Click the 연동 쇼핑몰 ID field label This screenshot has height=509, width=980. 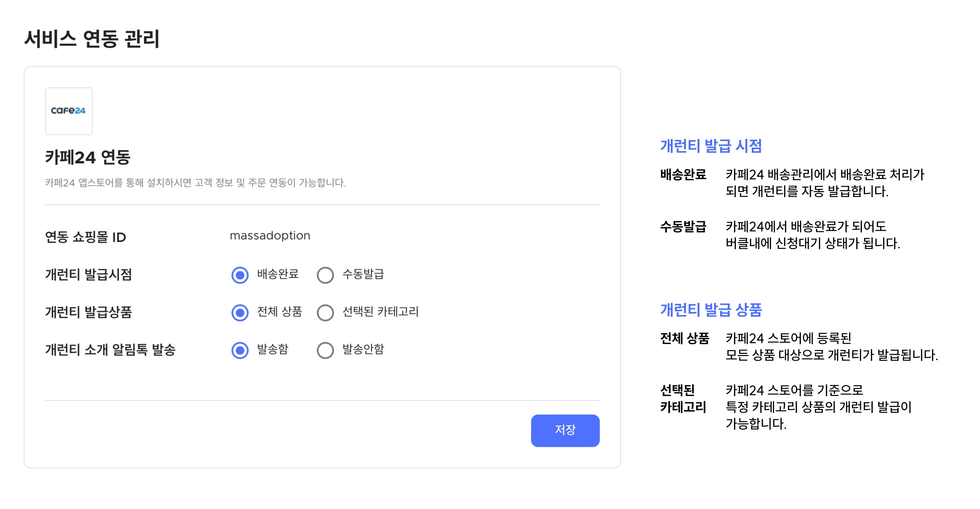pyautogui.click(x=86, y=237)
